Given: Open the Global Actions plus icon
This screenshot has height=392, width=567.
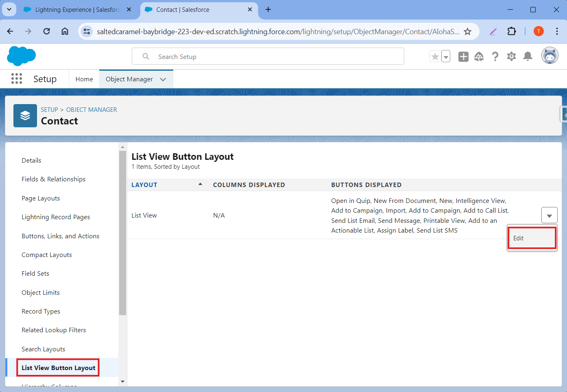Looking at the screenshot, I should point(463,57).
